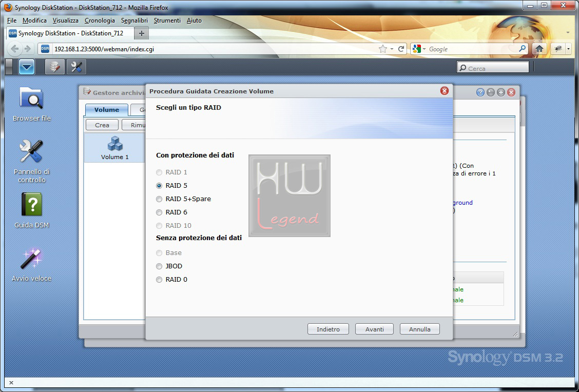Screen dimensions: 579x392
Task: Cancel the wizard with Annulla
Action: [x=419, y=329]
